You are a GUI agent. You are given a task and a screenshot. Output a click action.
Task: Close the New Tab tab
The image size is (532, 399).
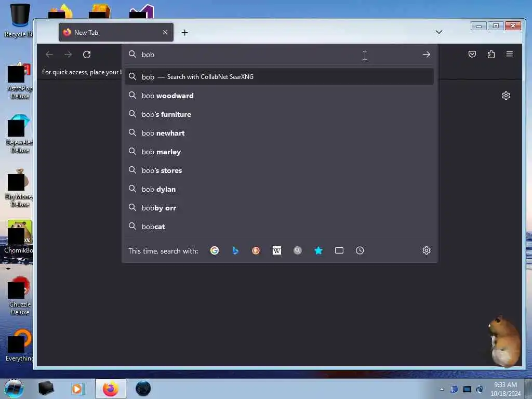click(x=165, y=32)
